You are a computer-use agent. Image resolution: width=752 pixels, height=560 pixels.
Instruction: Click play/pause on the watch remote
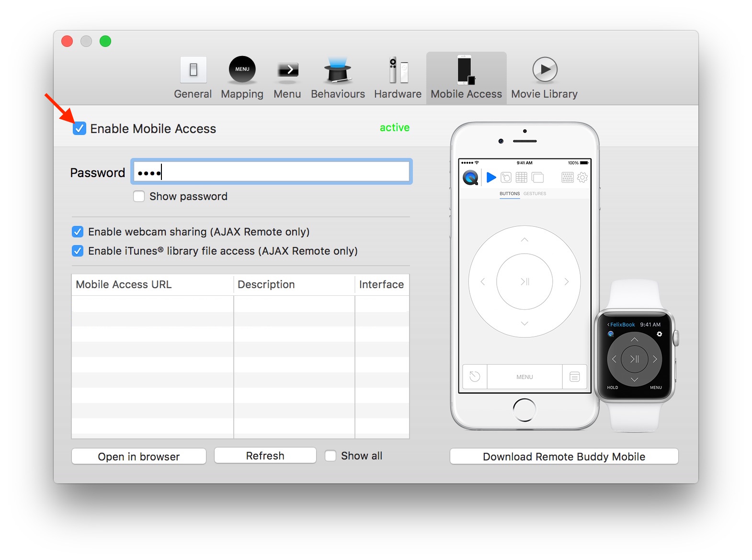[635, 359]
